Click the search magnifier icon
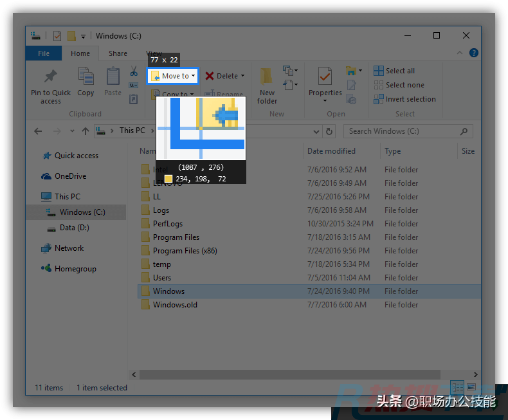 tap(464, 131)
